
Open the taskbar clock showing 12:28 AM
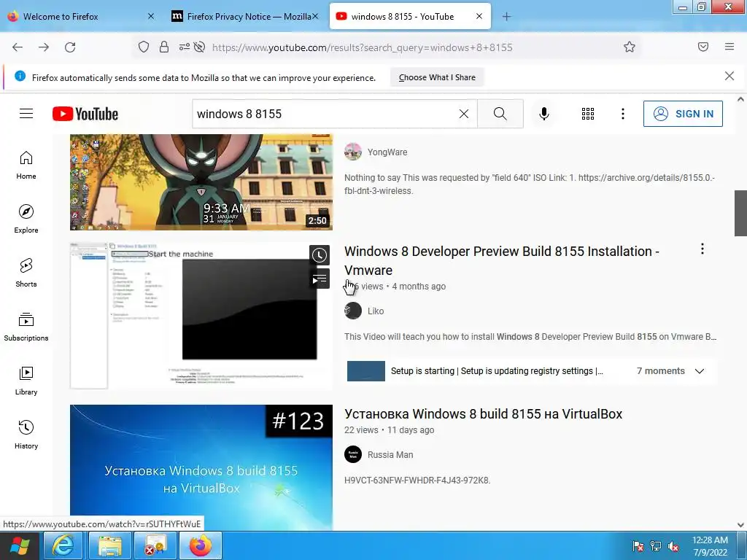click(710, 546)
